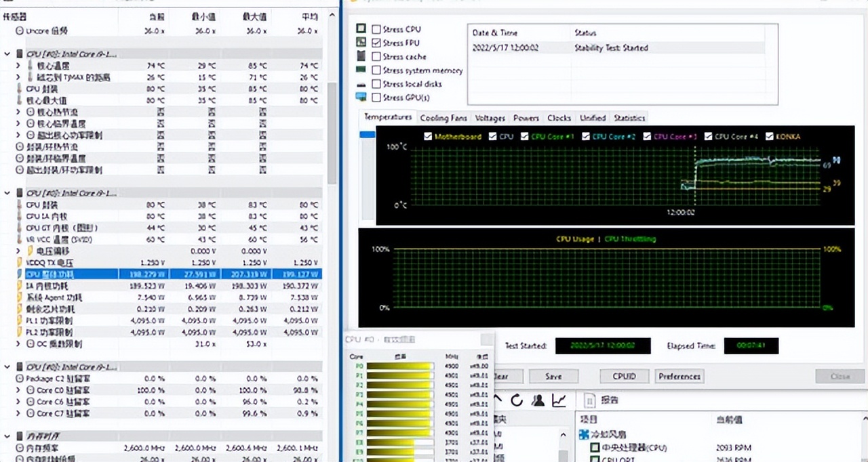Screen dimensions: 868x462
Task: Click the lightning icon beside PL1 功率限制
Action: pyautogui.click(x=20, y=320)
